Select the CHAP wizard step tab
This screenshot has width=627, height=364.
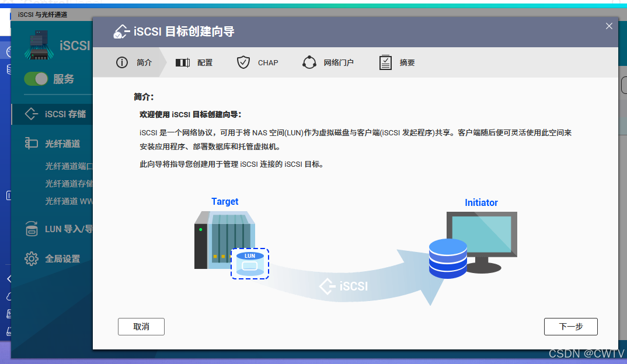click(x=257, y=62)
